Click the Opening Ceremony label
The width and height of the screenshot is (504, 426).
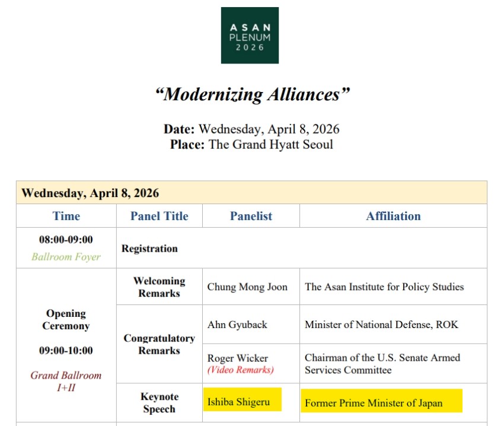click(x=66, y=320)
